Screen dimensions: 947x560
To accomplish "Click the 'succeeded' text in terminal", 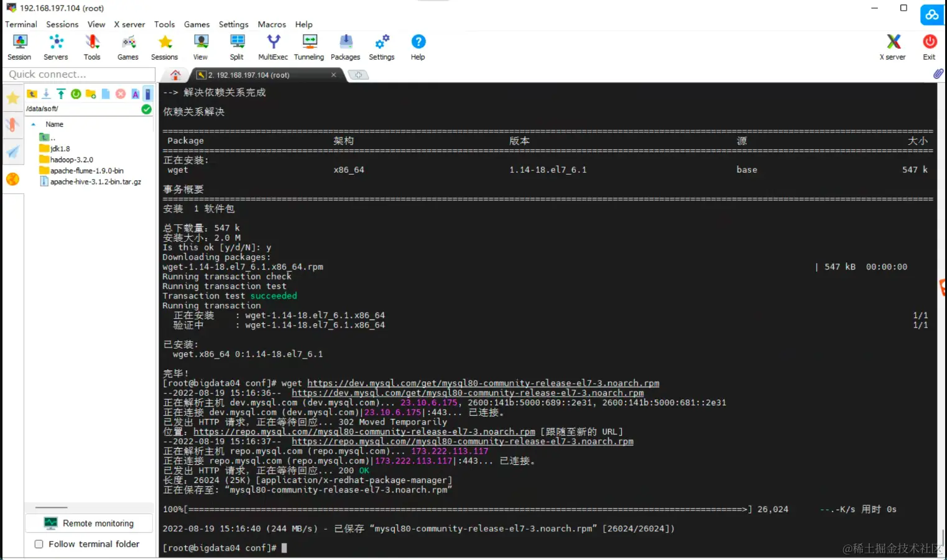I will point(274,296).
